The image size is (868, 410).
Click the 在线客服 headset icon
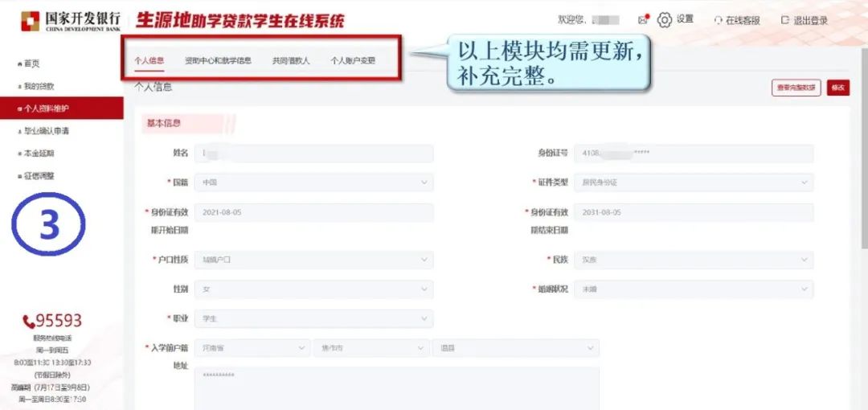point(718,21)
